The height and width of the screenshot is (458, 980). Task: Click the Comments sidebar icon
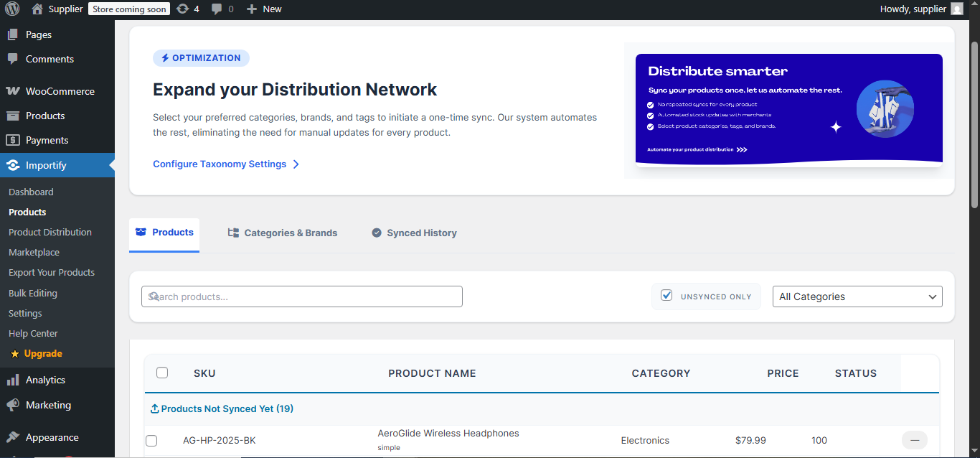click(x=13, y=59)
